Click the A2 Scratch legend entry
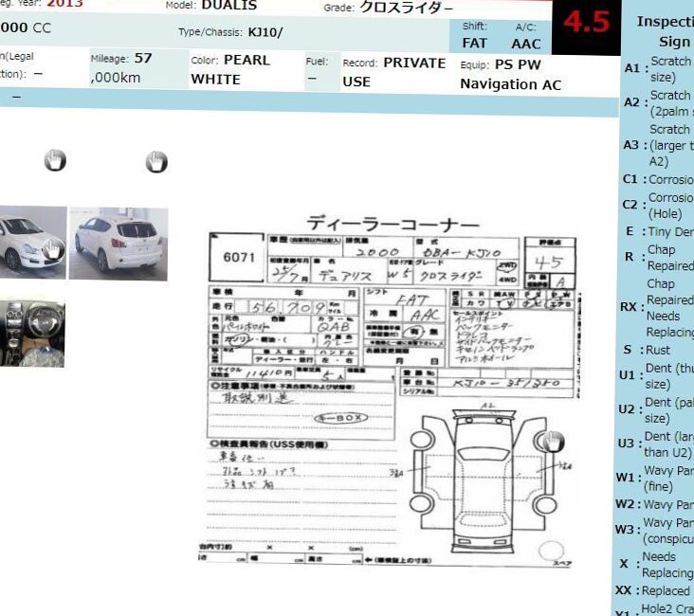This screenshot has height=616, width=694. pyautogui.click(x=659, y=102)
